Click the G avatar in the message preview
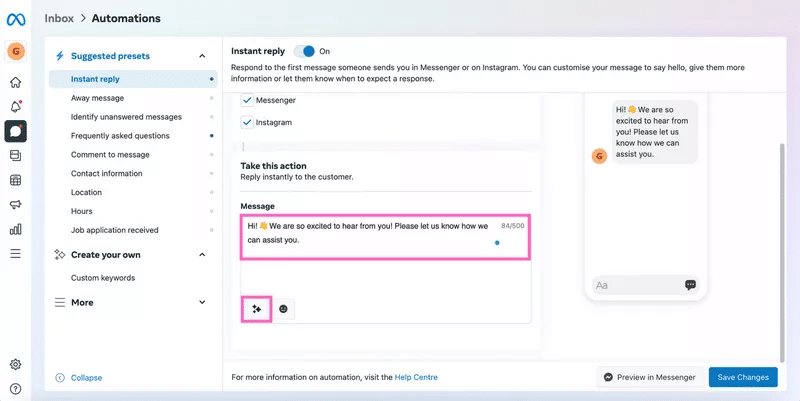This screenshot has width=800, height=401. coord(599,156)
